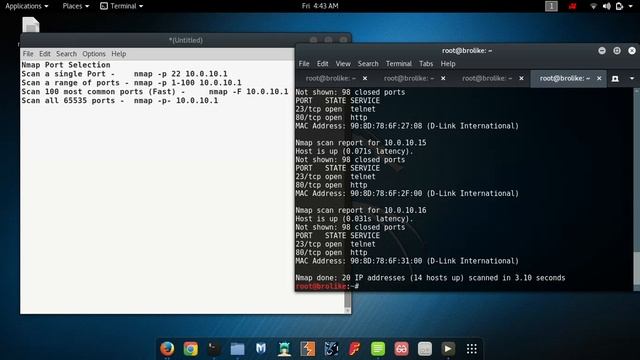This screenshot has height=360, width=640.
Task: Show all applications grid
Action: coord(471,349)
